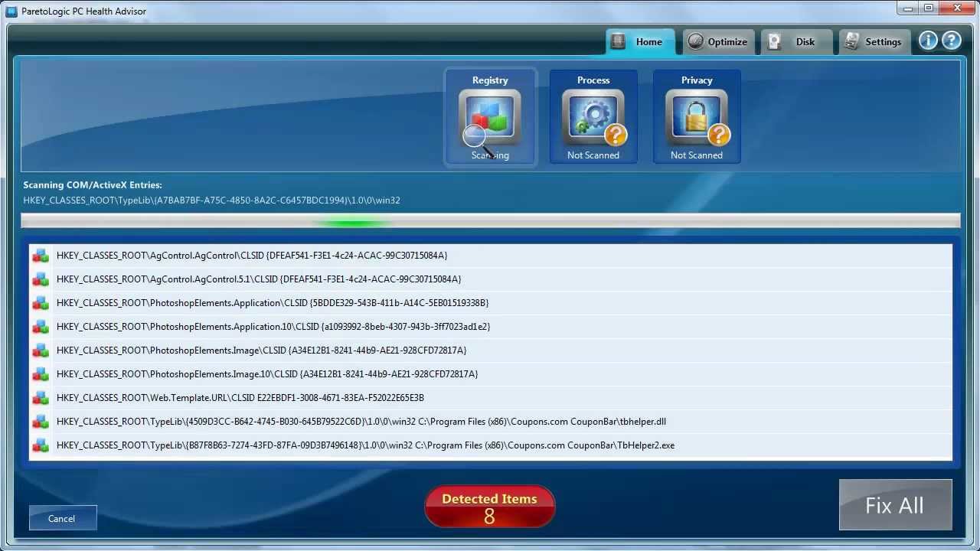Click registry icon beside Web.Template.URL entry

coord(41,398)
